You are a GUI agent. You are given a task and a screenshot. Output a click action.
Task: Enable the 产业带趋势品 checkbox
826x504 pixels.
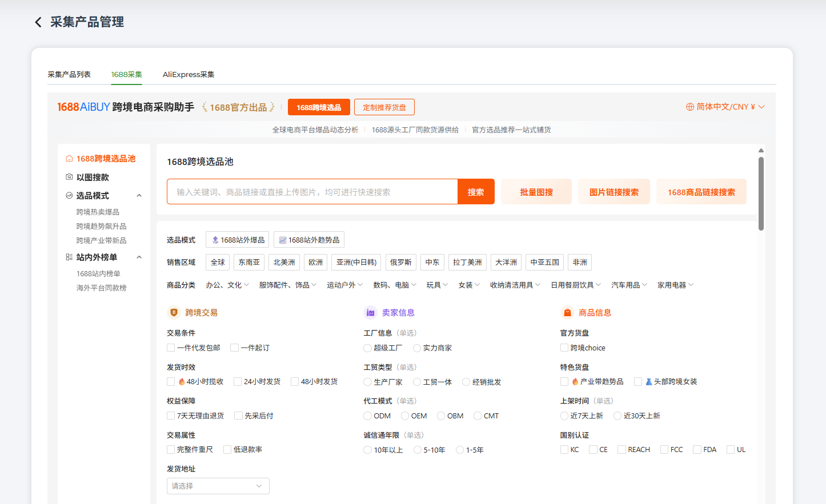click(564, 381)
